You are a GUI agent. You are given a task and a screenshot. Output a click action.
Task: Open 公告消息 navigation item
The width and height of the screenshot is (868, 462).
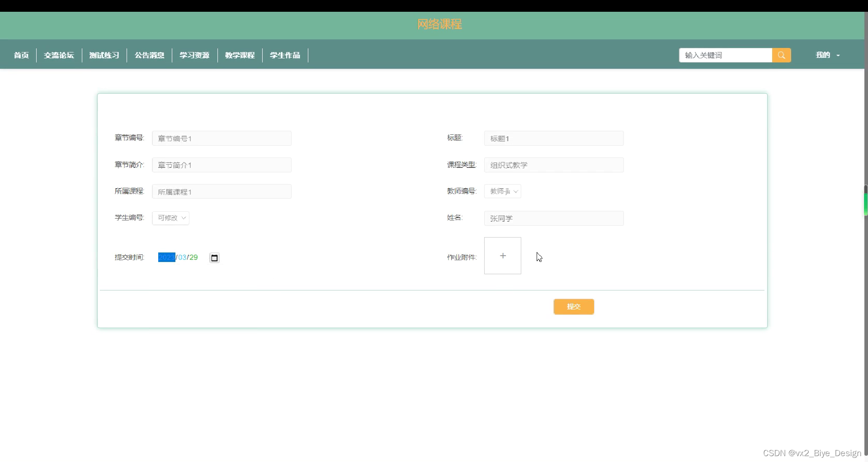pyautogui.click(x=149, y=55)
